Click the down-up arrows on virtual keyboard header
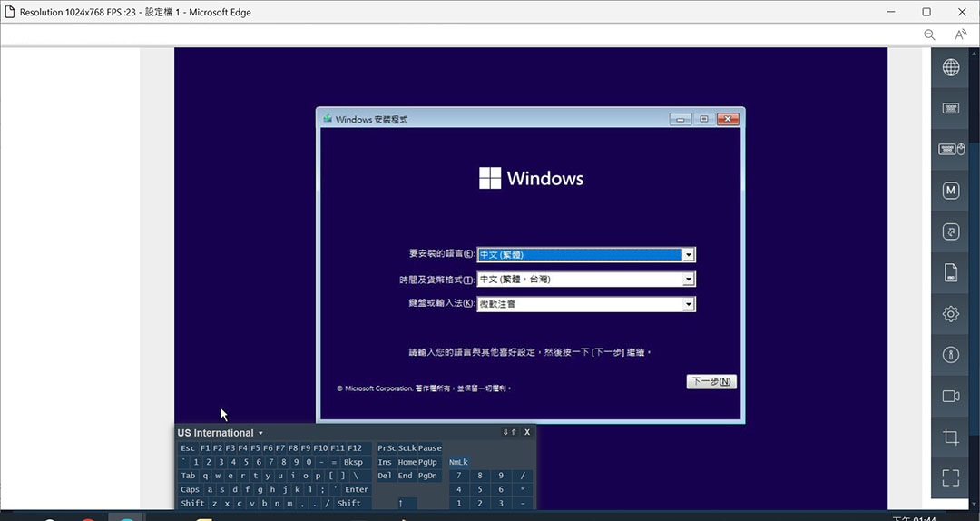Image resolution: width=980 pixels, height=521 pixels. (509, 432)
